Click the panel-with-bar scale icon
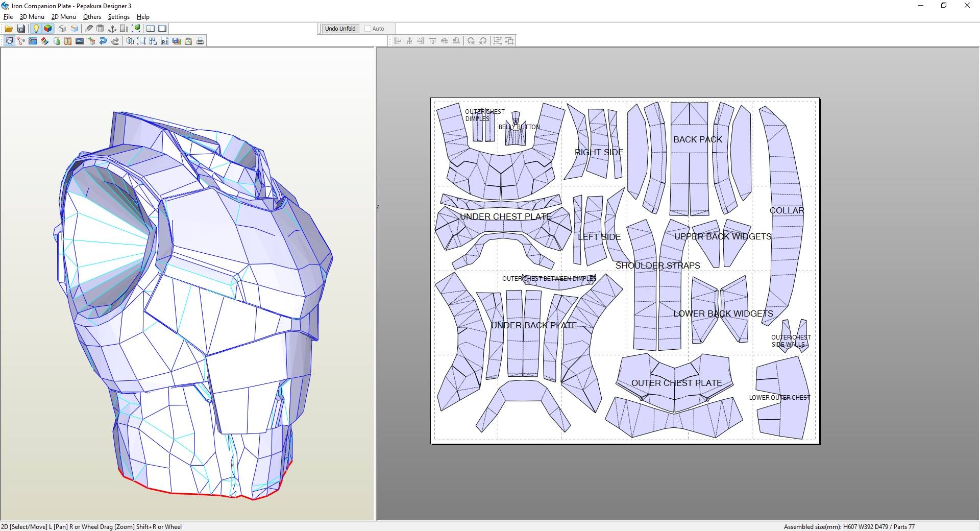Screen dimensions: 980x531 124,29
